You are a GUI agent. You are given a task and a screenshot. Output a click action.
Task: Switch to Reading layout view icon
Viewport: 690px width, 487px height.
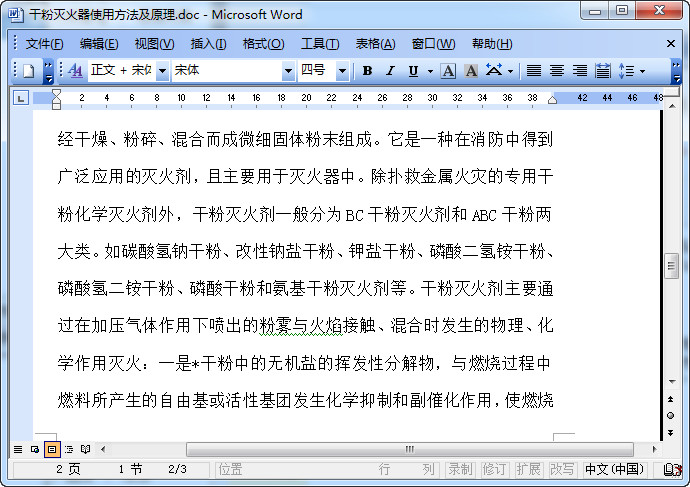tap(85, 449)
